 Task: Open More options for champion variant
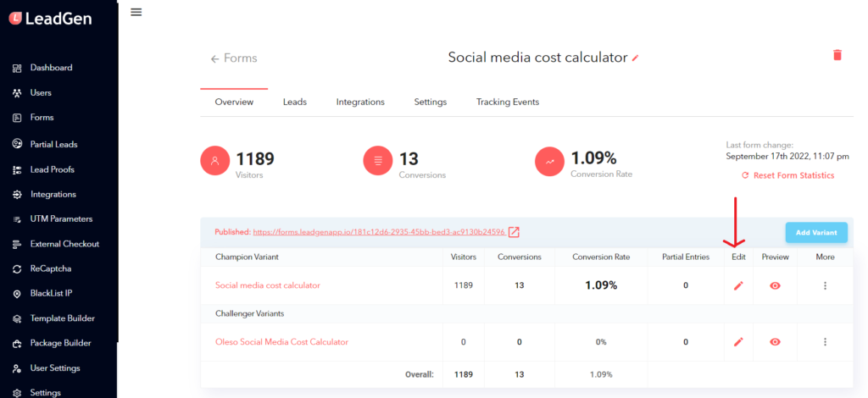(x=825, y=285)
